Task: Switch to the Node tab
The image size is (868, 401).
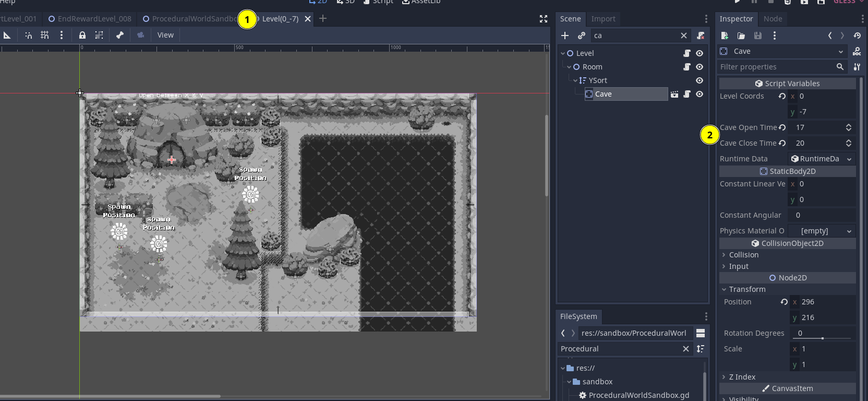Action: tap(773, 19)
